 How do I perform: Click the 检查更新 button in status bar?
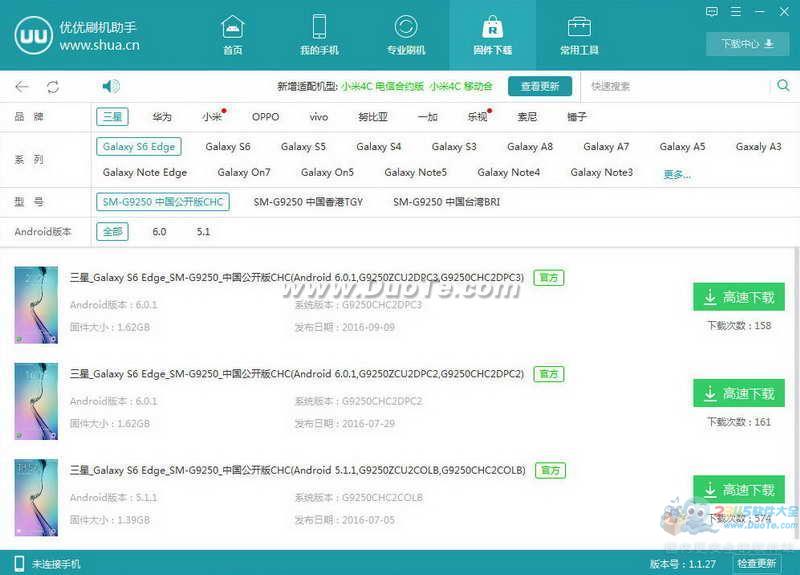[x=756, y=564]
